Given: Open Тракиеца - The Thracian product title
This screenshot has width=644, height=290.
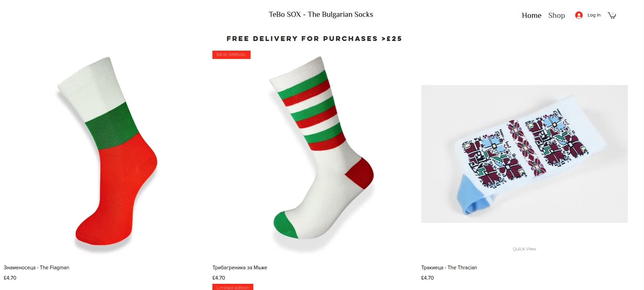Looking at the screenshot, I should [x=449, y=268].
